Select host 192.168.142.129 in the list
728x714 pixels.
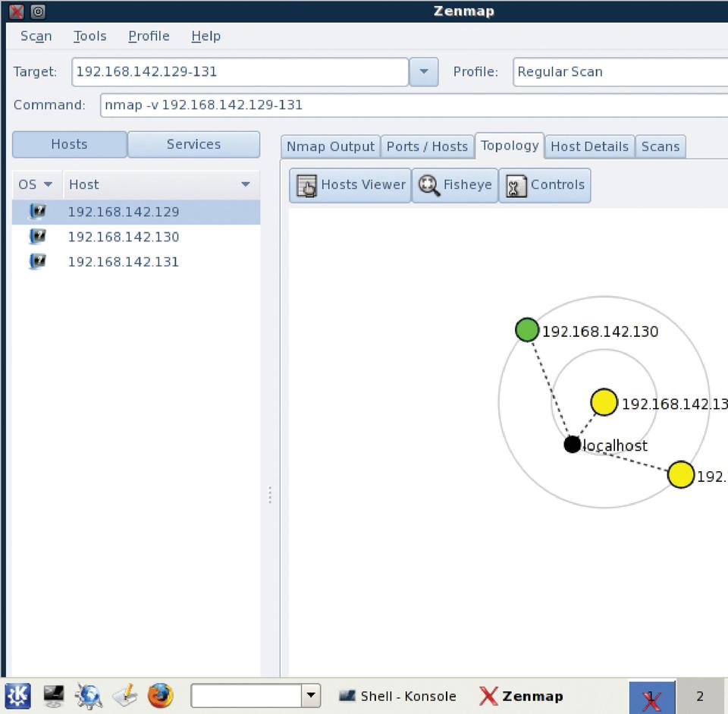tap(124, 212)
